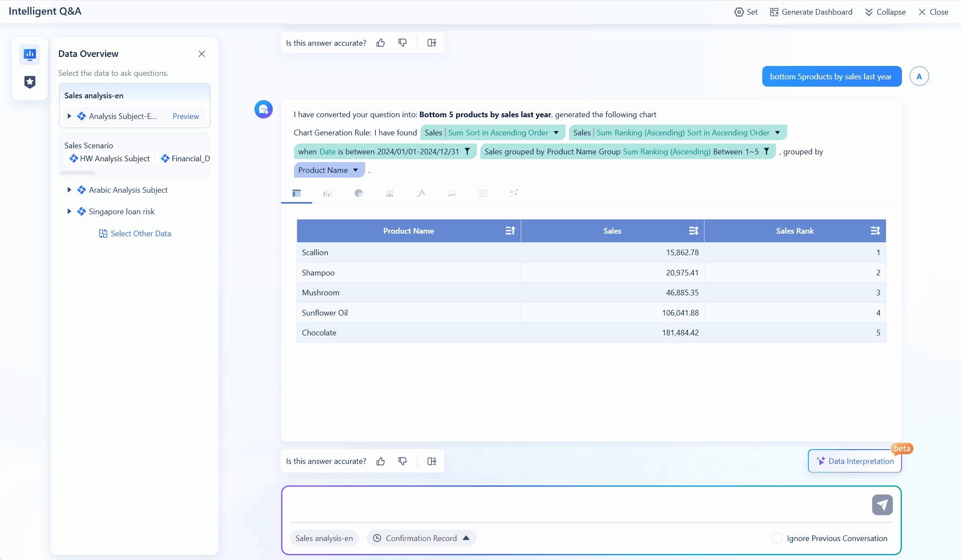Screen dimensions: 961x560
Task: Open the Data Interpretation beta button
Action: click(x=855, y=461)
